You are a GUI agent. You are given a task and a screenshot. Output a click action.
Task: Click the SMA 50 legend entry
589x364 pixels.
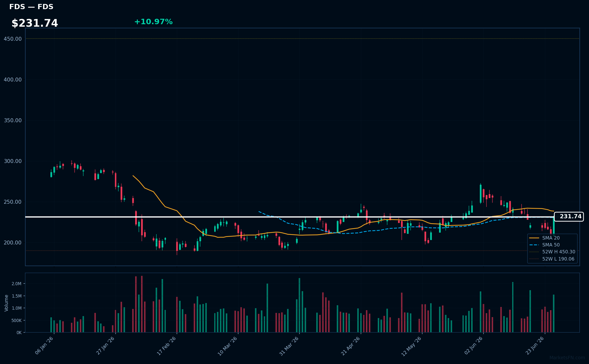[551, 245]
